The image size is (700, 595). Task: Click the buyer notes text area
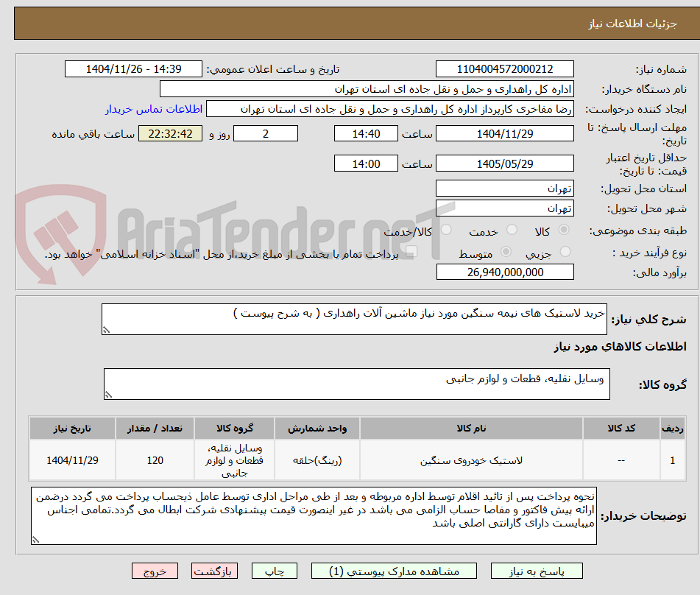pos(314,516)
